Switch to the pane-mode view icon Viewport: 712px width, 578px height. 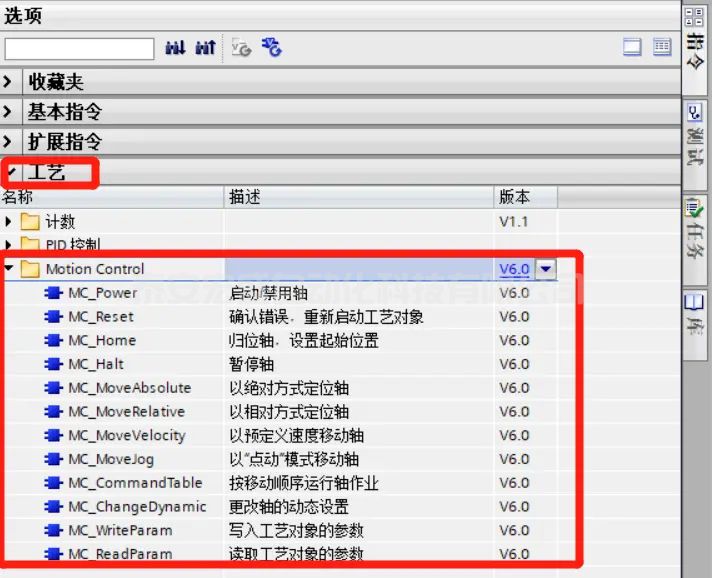coord(631,47)
